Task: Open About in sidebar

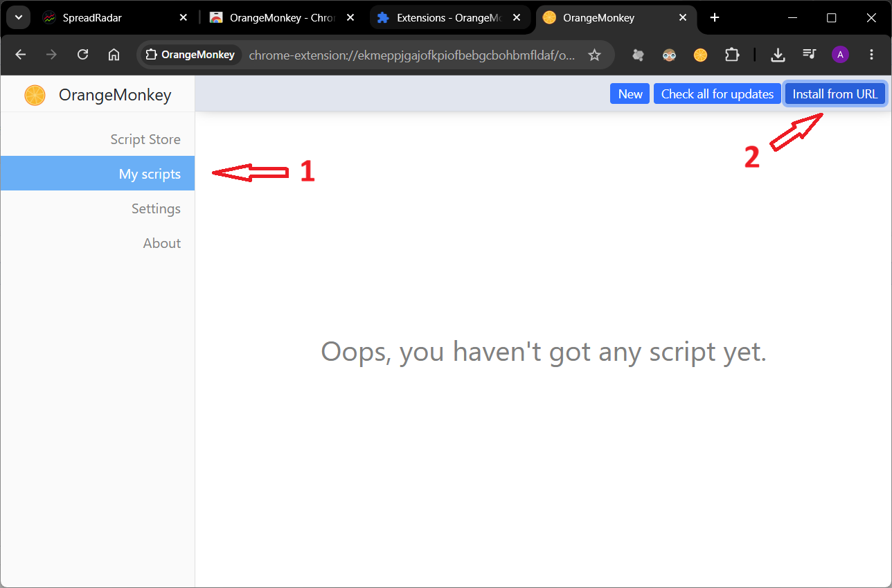Action: (x=98, y=243)
